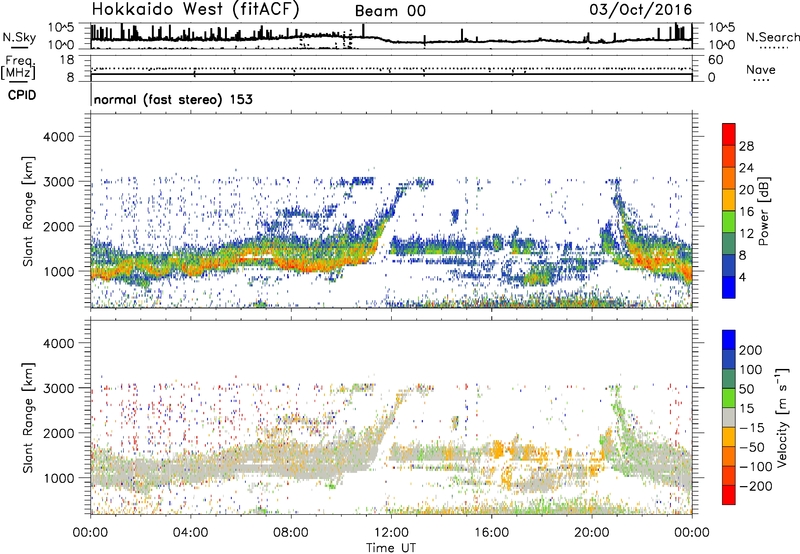Click the orange velocity patch near 16:00

497,451
